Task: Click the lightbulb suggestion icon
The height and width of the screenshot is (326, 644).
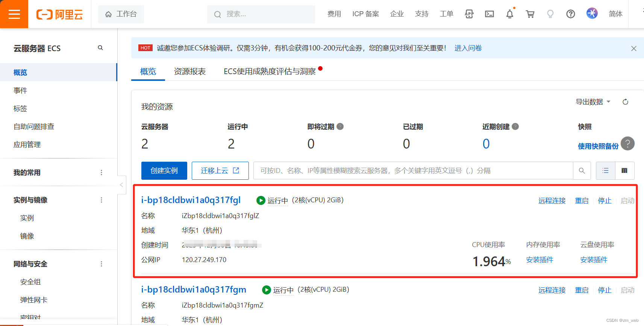Action: coord(550,14)
